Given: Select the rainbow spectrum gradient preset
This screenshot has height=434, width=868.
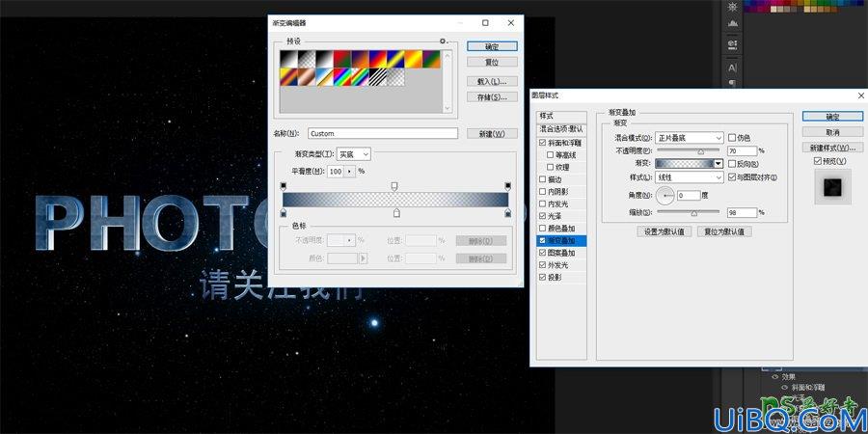Looking at the screenshot, I should (x=341, y=77).
